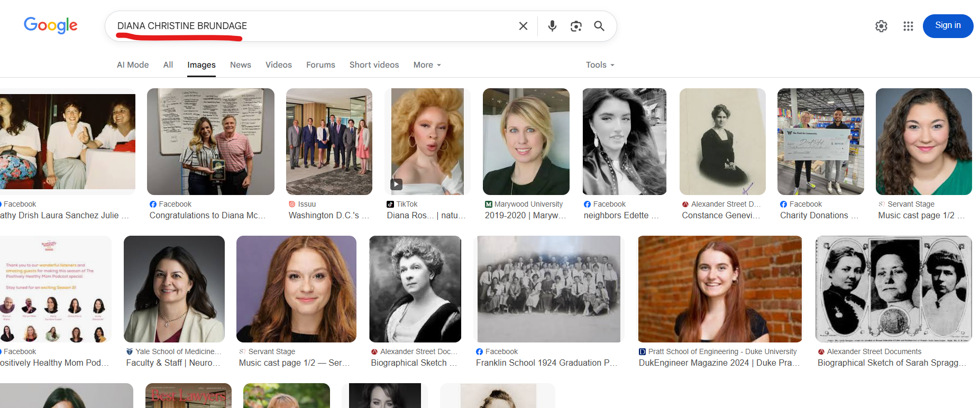Click the magnifying glass search icon
The image size is (980, 408).
(x=599, y=26)
